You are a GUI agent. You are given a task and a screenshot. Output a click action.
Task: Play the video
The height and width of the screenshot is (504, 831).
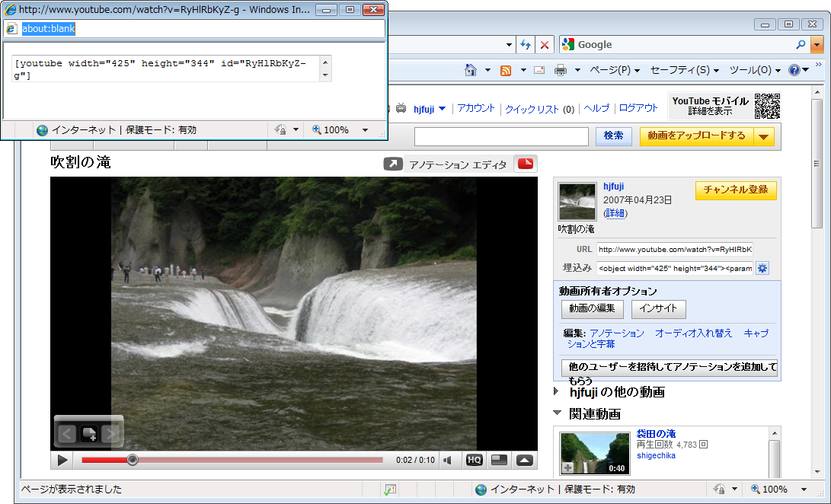[x=62, y=460]
